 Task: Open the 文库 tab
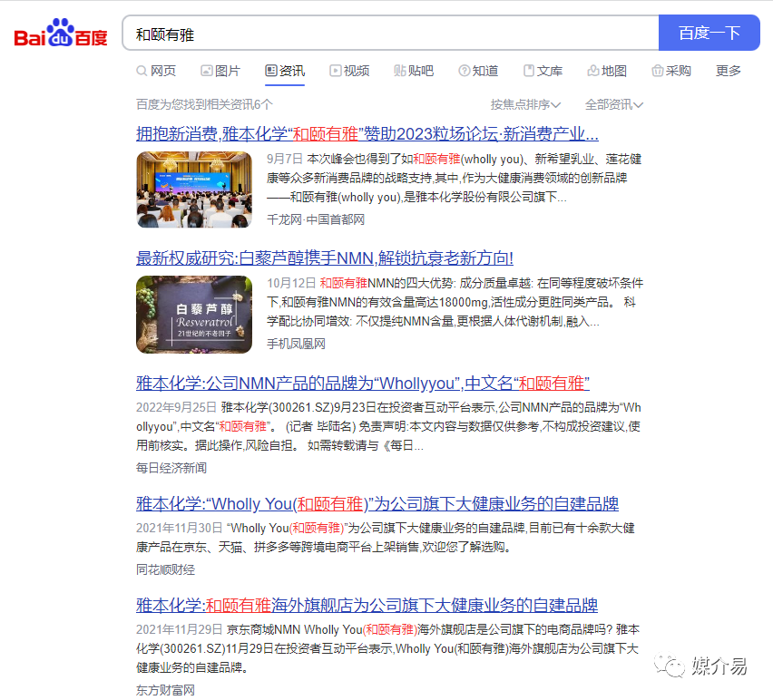point(543,71)
